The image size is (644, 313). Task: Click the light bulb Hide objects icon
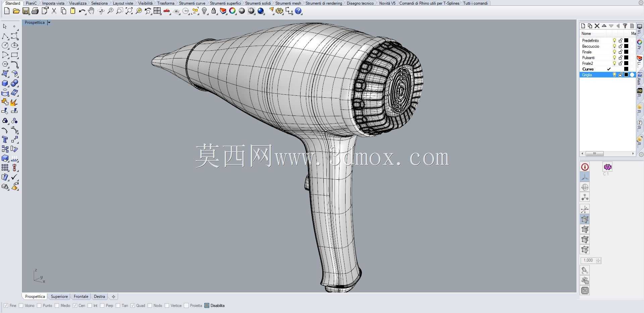tap(205, 11)
